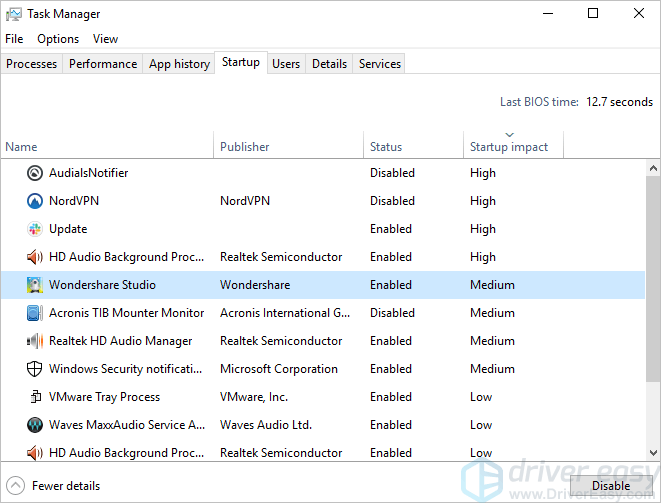Open the File menu
Image resolution: width=661 pixels, height=503 pixels.
click(x=14, y=39)
